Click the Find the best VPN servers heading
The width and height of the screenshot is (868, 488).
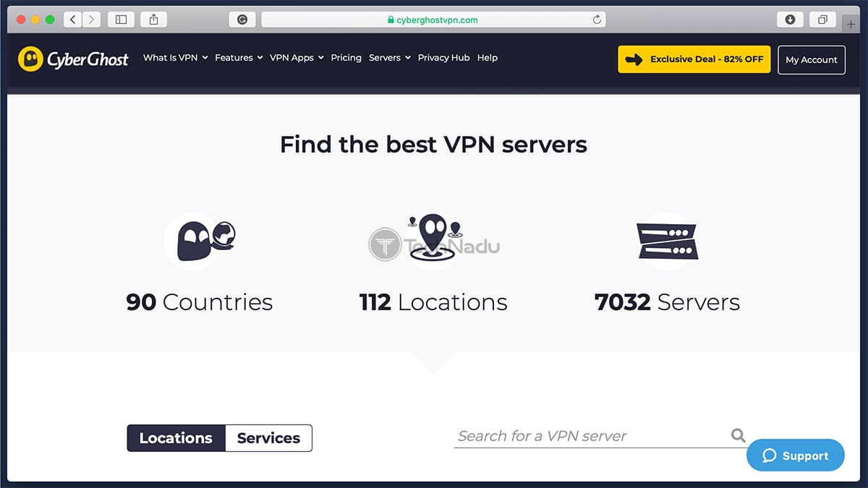pos(433,145)
